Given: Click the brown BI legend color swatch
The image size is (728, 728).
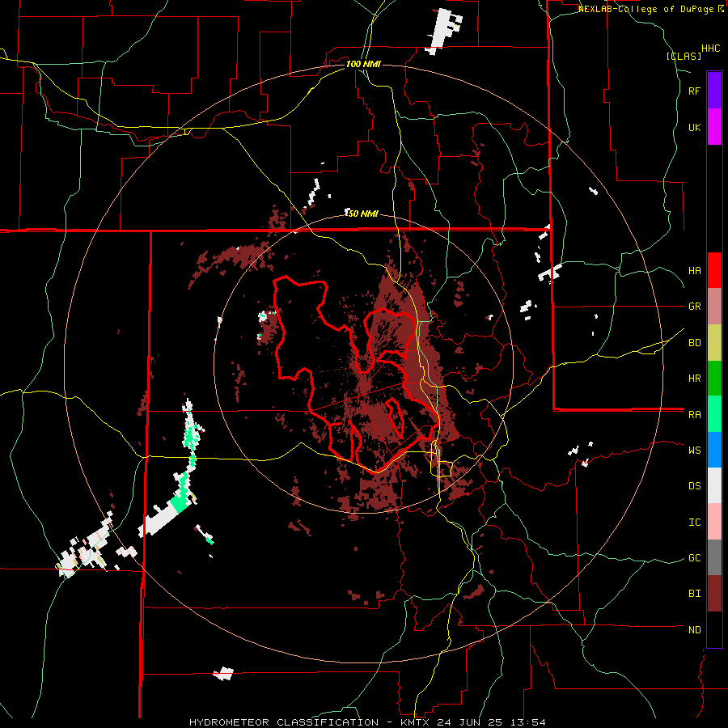Looking at the screenshot, I should (714, 594).
